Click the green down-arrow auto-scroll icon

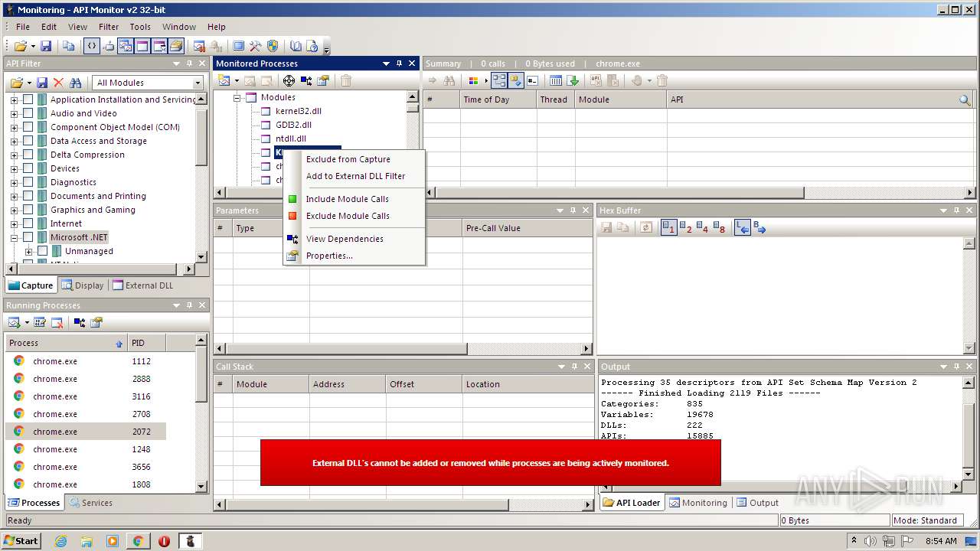(x=573, y=80)
